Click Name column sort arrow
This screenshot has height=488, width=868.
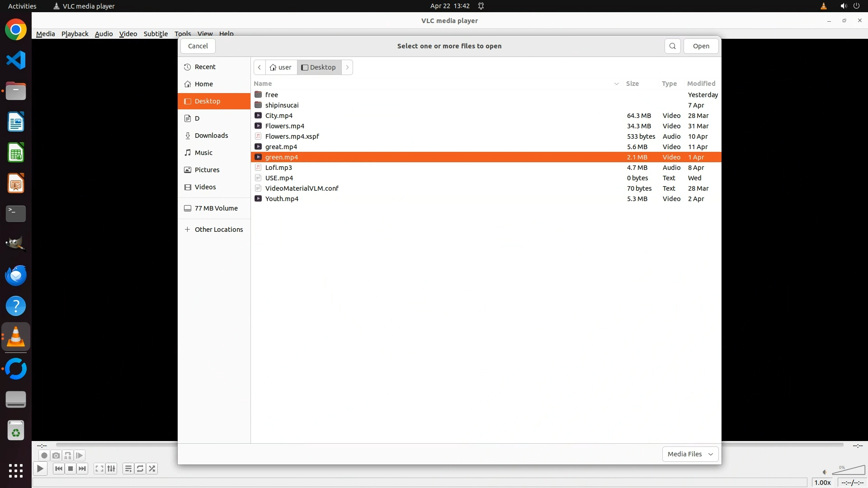[x=616, y=84]
